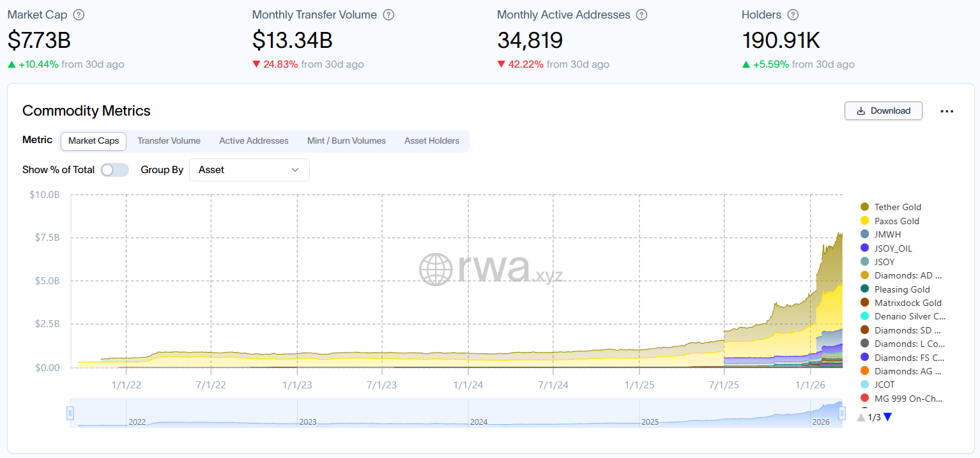Click the Download button
980x458 pixels.
(883, 111)
